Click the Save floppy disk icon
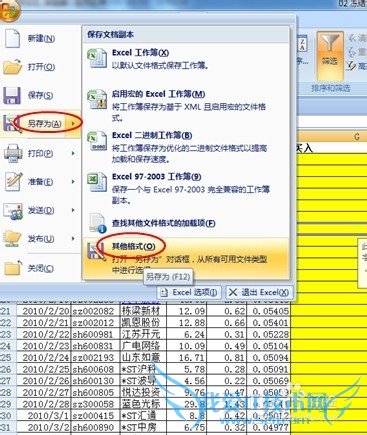367x435 pixels. pyautogui.click(x=12, y=95)
